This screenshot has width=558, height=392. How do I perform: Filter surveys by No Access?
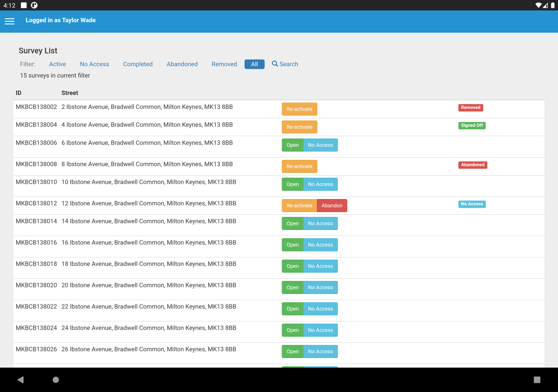[94, 64]
